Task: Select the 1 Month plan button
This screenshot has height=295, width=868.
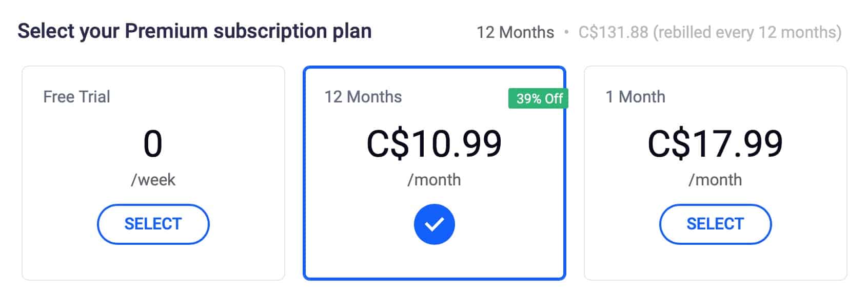Action: pyautogui.click(x=715, y=224)
